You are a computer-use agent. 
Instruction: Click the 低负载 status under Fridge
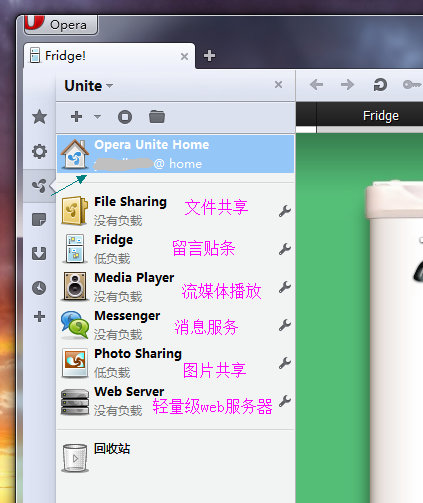click(112, 259)
